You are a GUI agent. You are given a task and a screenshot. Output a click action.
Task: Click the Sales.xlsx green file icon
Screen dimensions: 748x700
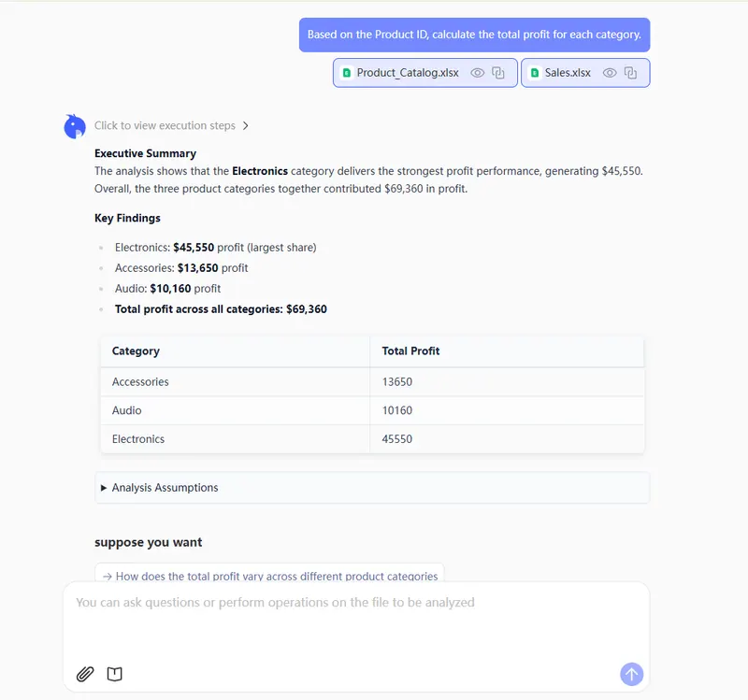535,73
